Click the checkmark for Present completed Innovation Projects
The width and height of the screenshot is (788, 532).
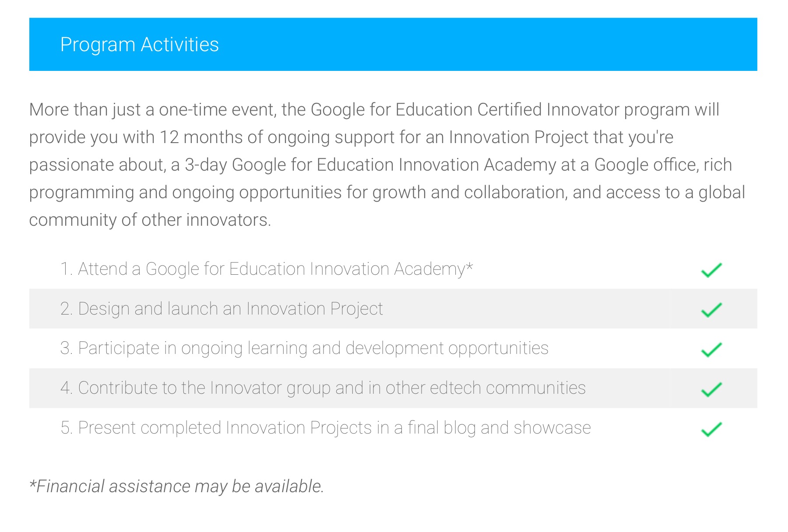(x=711, y=429)
